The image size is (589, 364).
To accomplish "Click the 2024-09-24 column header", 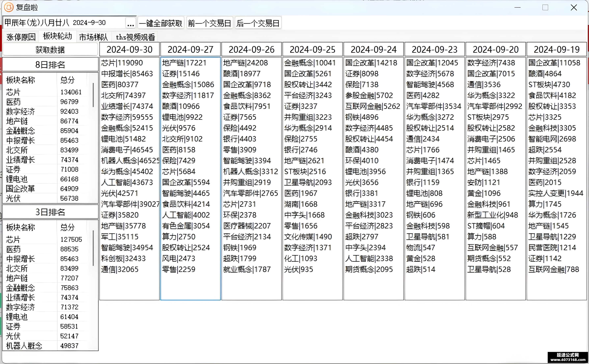I will [373, 50].
